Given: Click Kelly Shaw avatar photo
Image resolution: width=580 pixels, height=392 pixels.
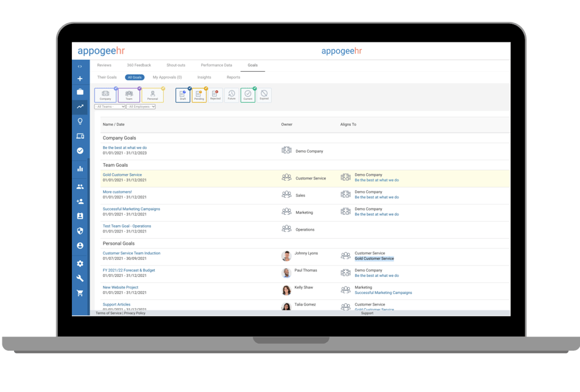Looking at the screenshot, I should tap(286, 290).
